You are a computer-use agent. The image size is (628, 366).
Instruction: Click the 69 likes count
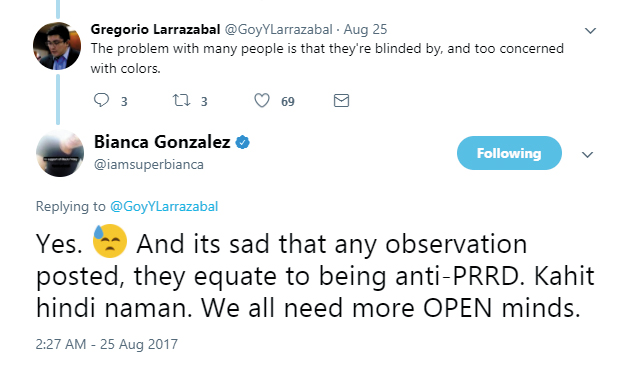click(x=288, y=102)
